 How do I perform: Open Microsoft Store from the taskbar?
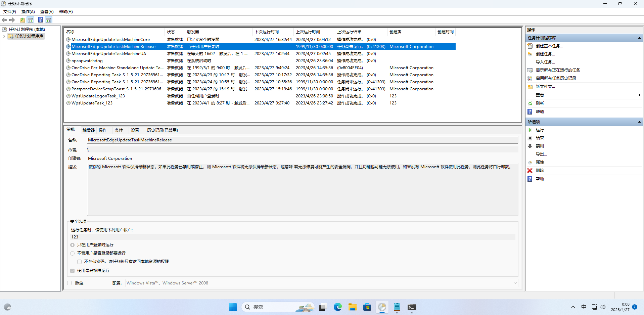click(x=367, y=307)
